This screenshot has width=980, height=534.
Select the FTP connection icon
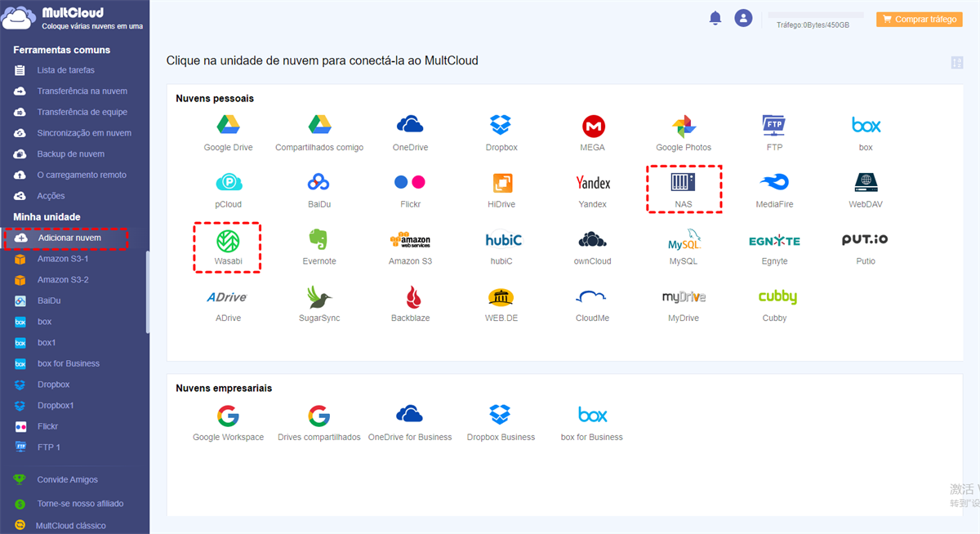coord(774,125)
